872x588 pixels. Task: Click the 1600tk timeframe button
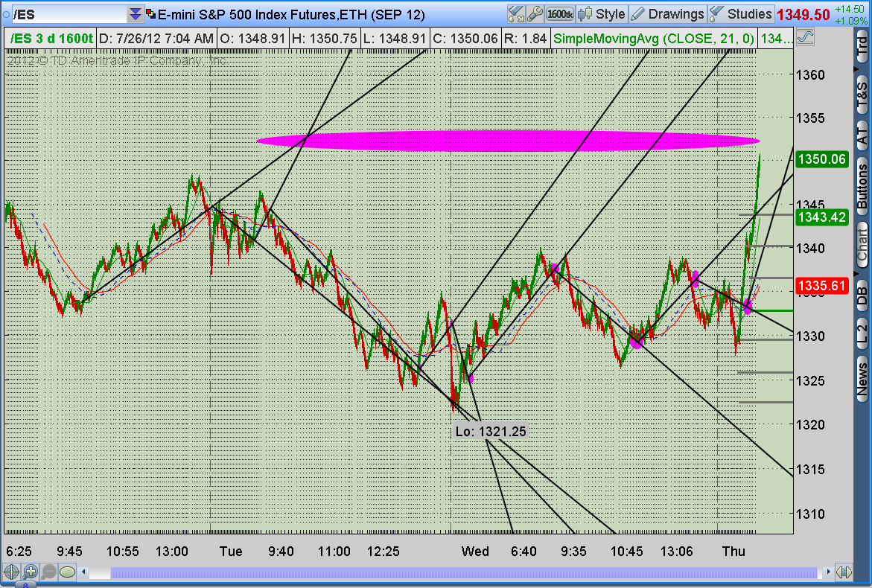coord(559,14)
